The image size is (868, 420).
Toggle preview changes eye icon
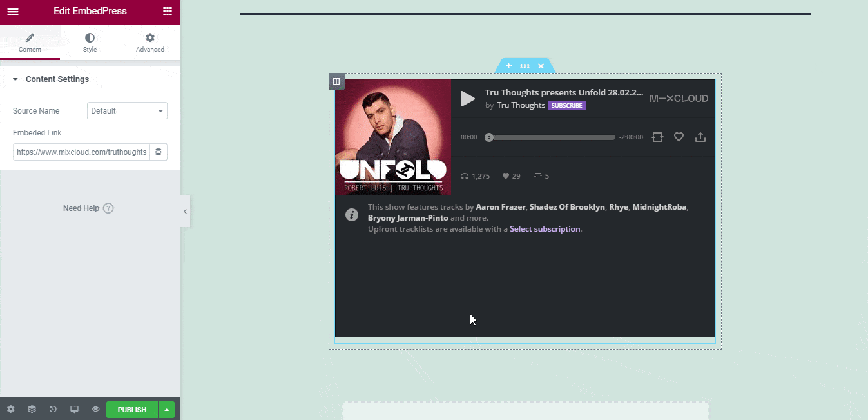[x=95, y=410]
